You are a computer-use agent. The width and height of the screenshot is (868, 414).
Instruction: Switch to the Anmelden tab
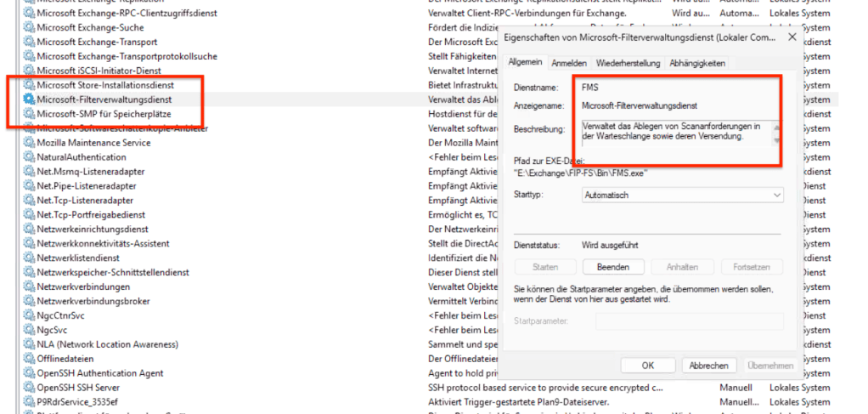click(x=569, y=63)
